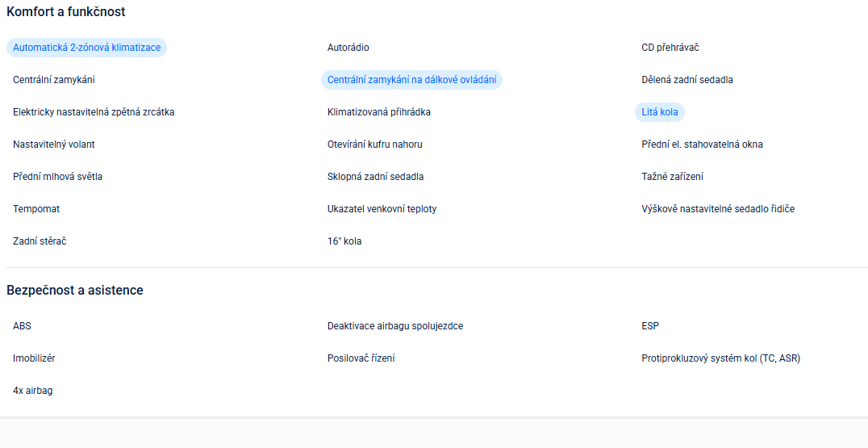Pick Elektricky nastavitelná zpětná zrcátka
The width and height of the screenshot is (868, 448).
pos(94,112)
